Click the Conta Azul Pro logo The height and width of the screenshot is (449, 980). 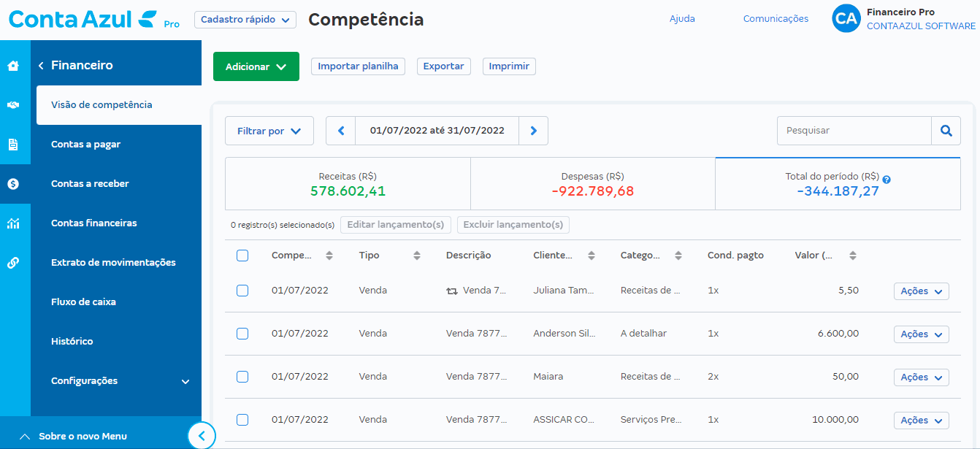[x=93, y=20]
